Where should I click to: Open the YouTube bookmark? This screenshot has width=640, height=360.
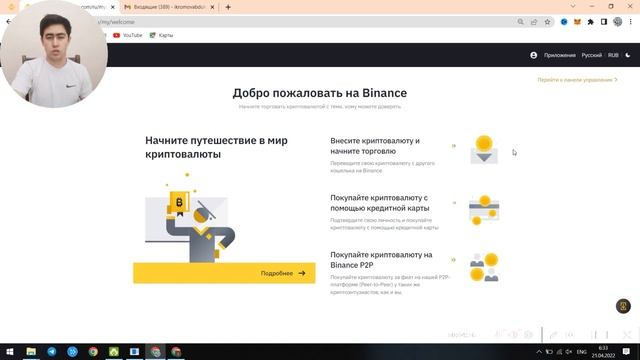[x=127, y=36]
